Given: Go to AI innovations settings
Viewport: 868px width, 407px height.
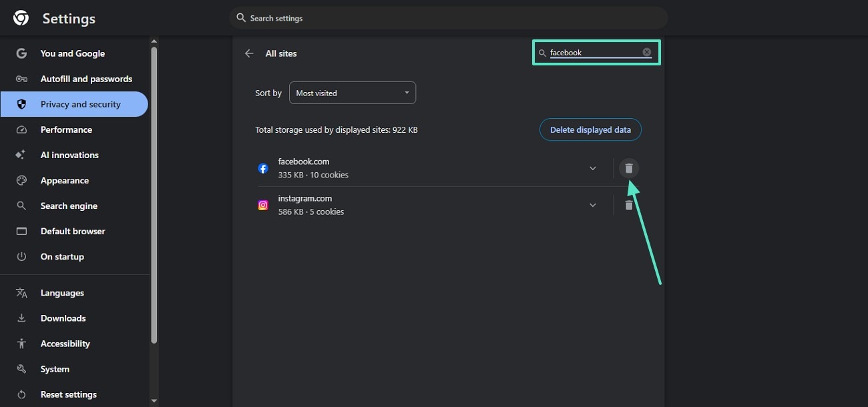Looking at the screenshot, I should [x=69, y=155].
